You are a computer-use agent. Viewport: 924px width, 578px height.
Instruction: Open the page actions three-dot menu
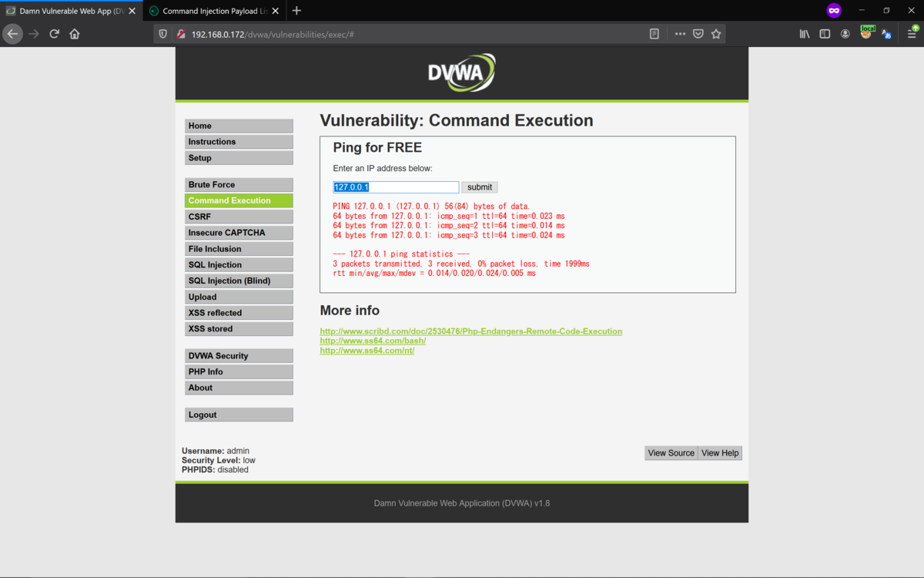(680, 34)
